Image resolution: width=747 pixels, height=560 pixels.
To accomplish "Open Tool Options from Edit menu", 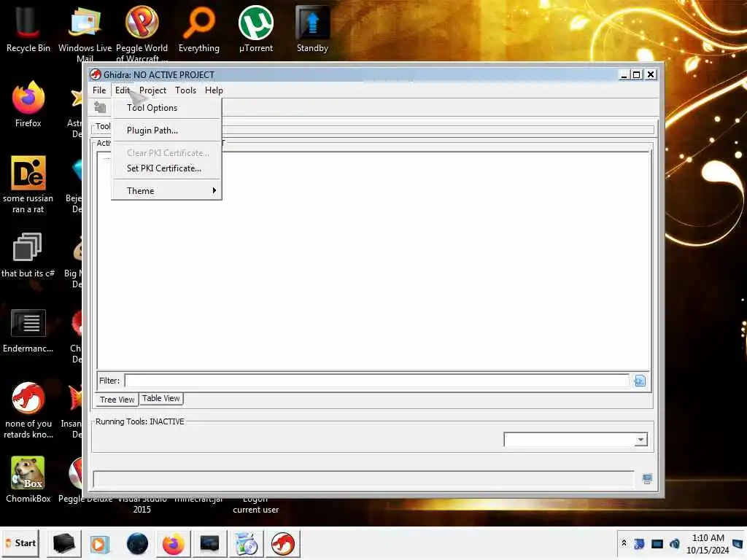I will point(166,108).
